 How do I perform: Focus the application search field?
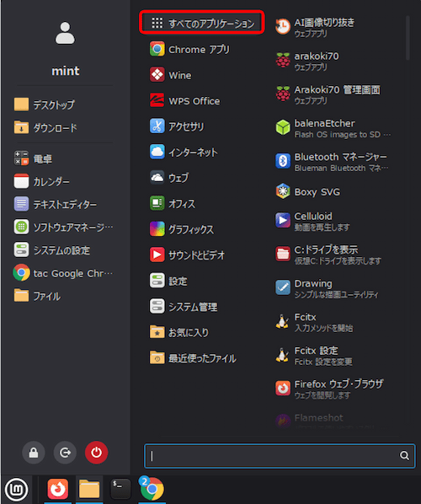[280, 456]
